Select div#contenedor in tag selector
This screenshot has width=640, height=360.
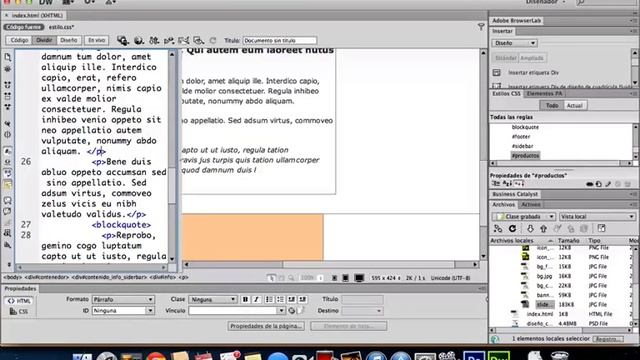pos(47,278)
